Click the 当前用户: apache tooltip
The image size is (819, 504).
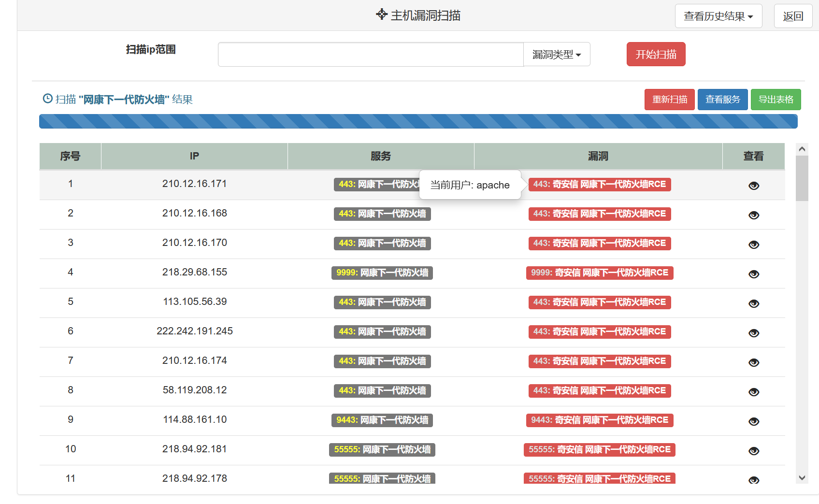(x=470, y=185)
